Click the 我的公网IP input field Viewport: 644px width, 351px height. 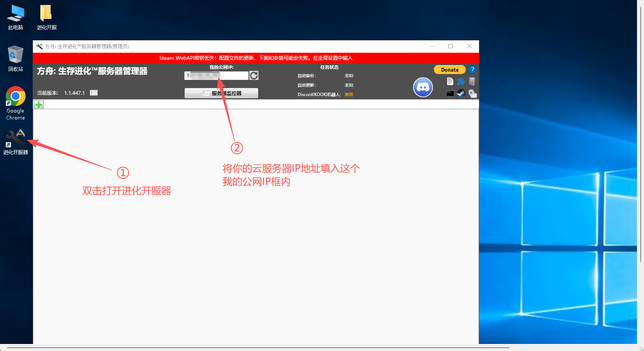click(x=216, y=75)
